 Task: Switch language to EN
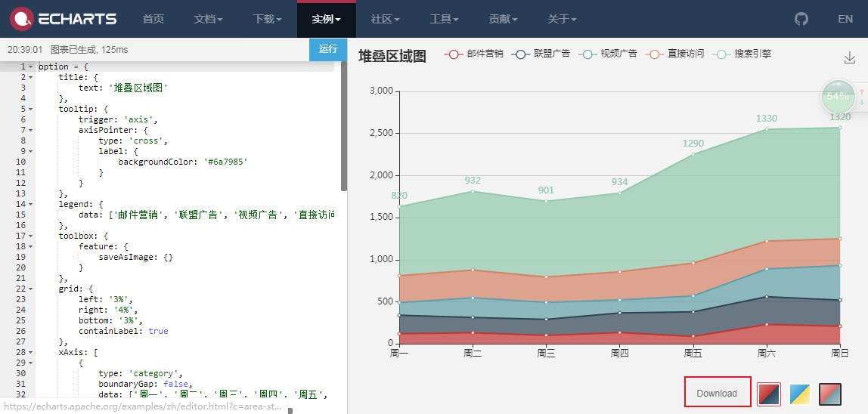845,19
